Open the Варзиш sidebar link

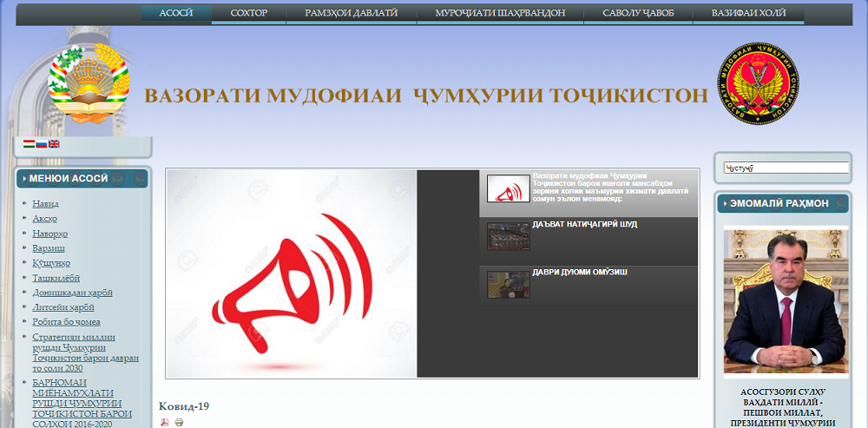coord(49,248)
